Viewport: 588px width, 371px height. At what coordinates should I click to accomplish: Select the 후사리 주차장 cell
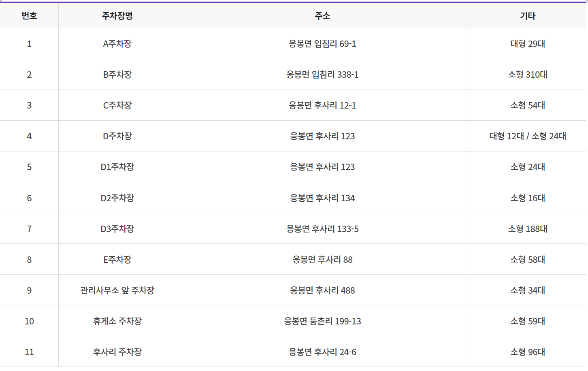[x=117, y=352]
